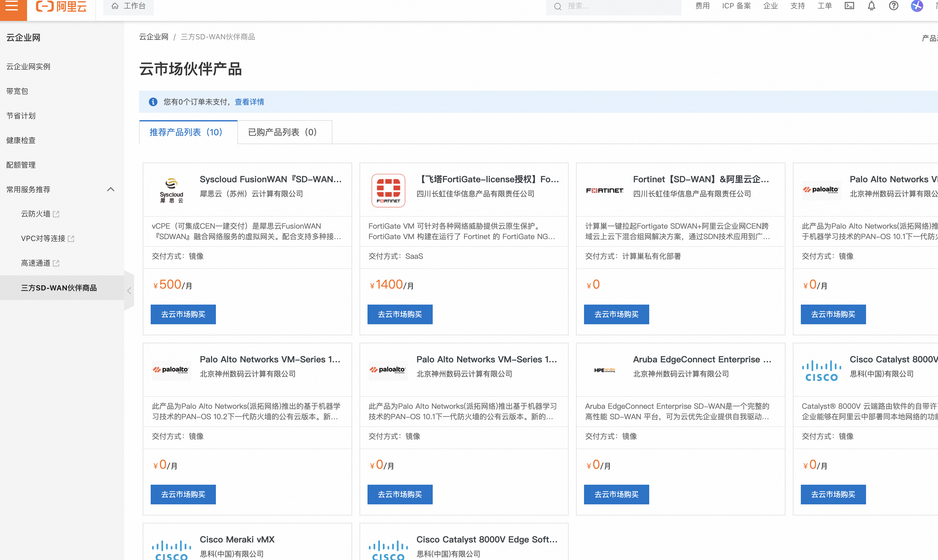The image size is (938, 560).
Task: Click the Syscloud 犀思云 logo
Action: coord(171,190)
